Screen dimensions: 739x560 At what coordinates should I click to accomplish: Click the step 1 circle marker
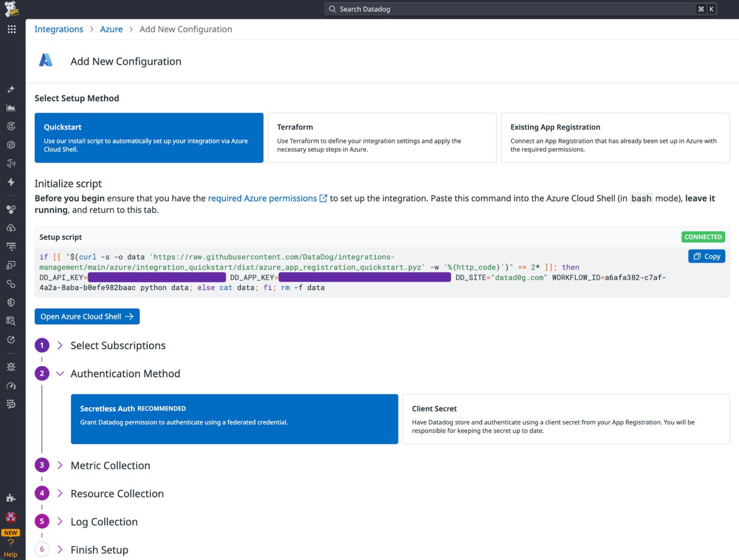click(x=42, y=345)
